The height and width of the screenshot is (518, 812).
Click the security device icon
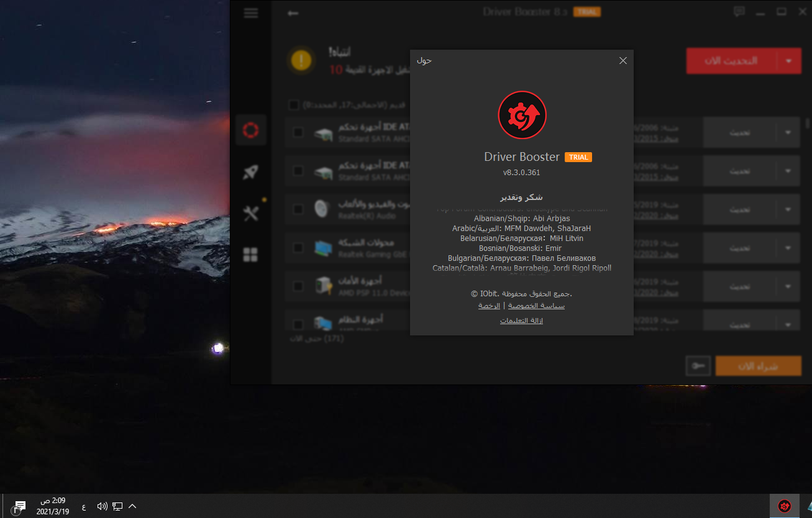322,286
